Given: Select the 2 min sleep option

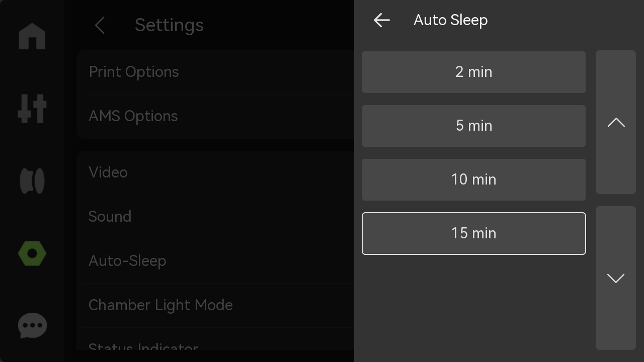Looking at the screenshot, I should tap(474, 72).
